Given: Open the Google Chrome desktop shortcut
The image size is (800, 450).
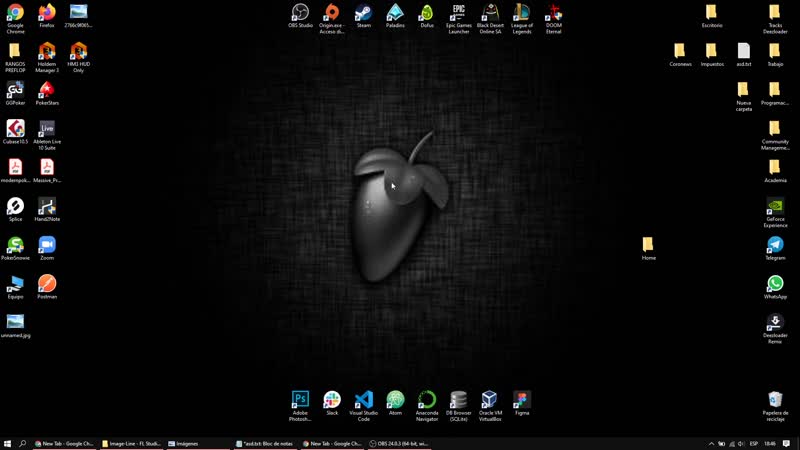Looking at the screenshot, I should pos(15,12).
